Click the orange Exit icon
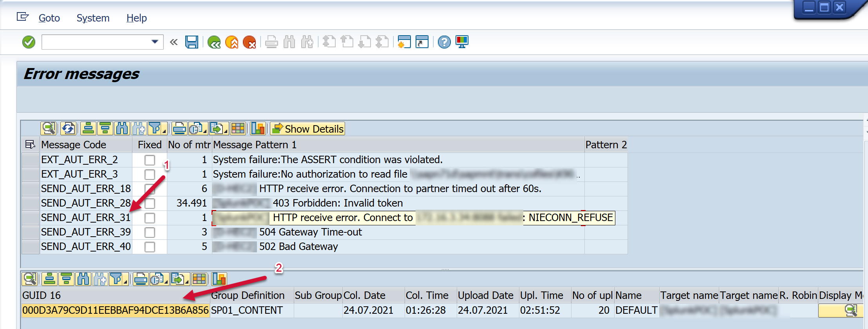 point(232,42)
